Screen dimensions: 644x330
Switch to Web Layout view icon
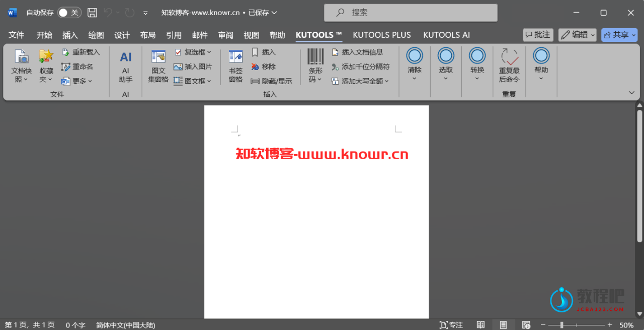(x=526, y=325)
